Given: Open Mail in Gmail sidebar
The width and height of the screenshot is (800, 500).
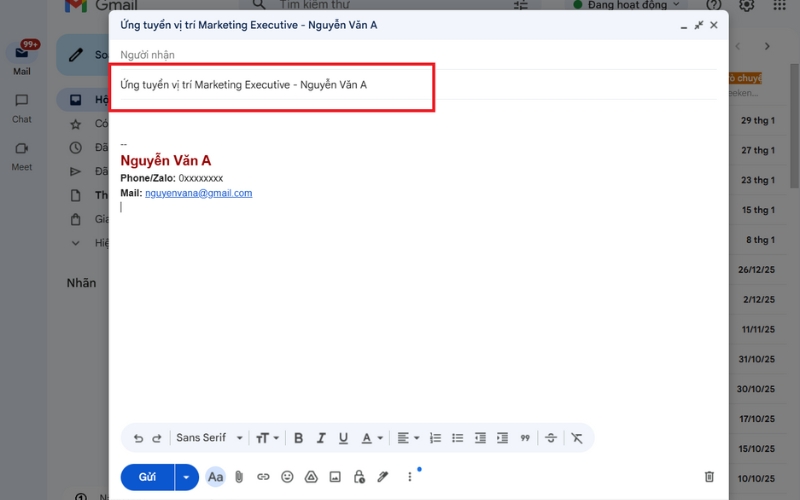Looking at the screenshot, I should [x=22, y=59].
